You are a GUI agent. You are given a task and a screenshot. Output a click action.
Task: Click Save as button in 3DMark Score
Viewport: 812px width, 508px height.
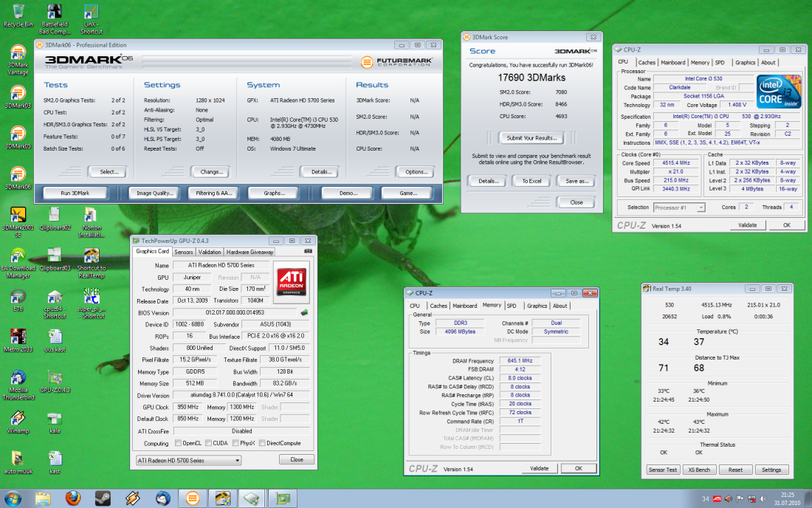coord(577,181)
